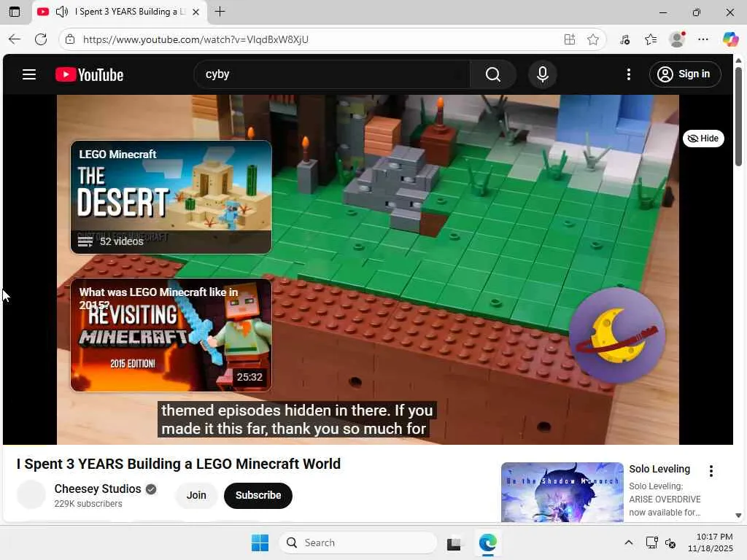
Task: Open The Desert LEGO Minecraft playlist card
Action: pos(171,197)
